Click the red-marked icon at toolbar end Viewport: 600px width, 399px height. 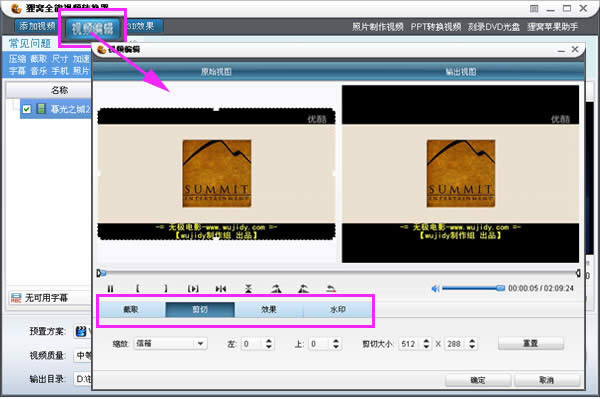coord(331,289)
